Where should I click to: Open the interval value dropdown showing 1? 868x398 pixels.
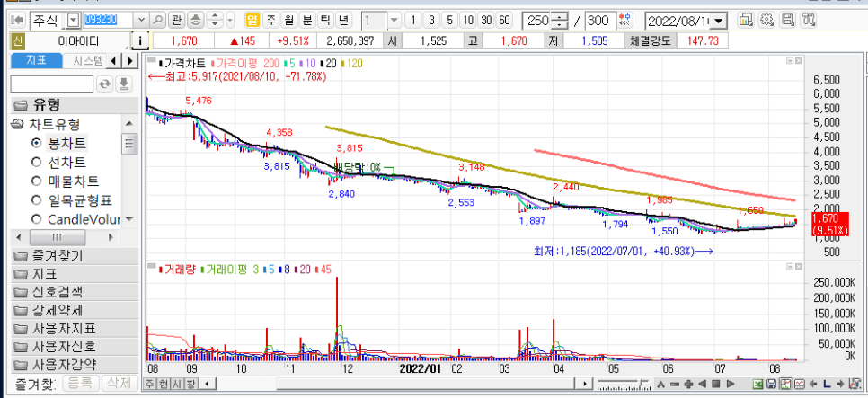(394, 21)
